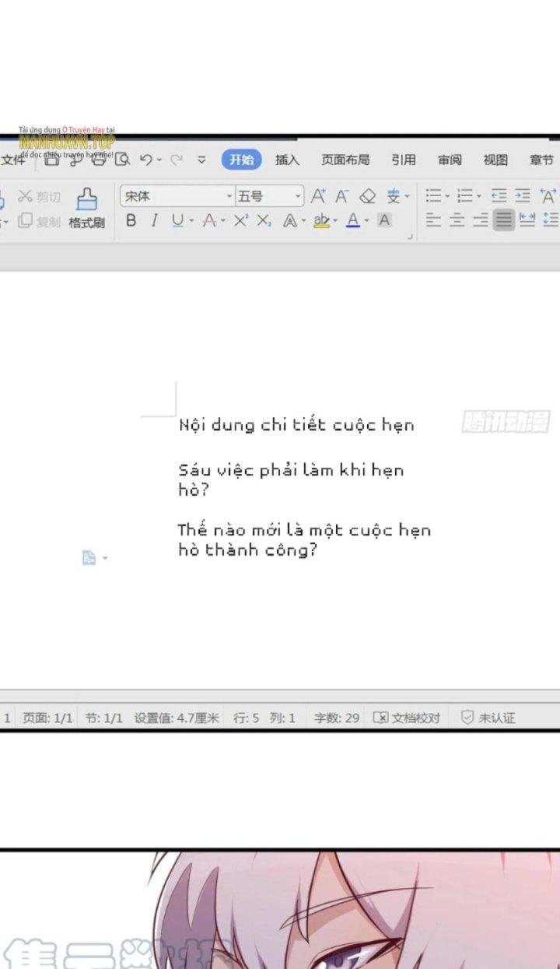Open the font dialog launcher corner

pos(410,236)
